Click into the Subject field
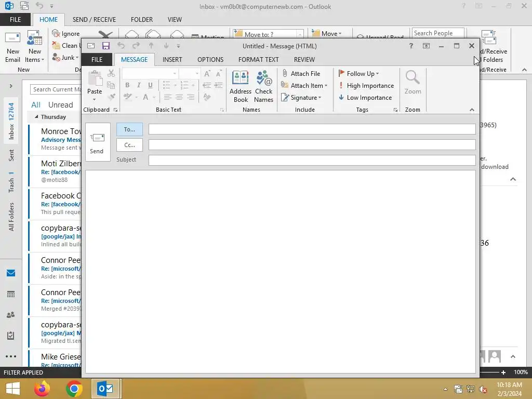This screenshot has width=532, height=399. click(x=312, y=160)
